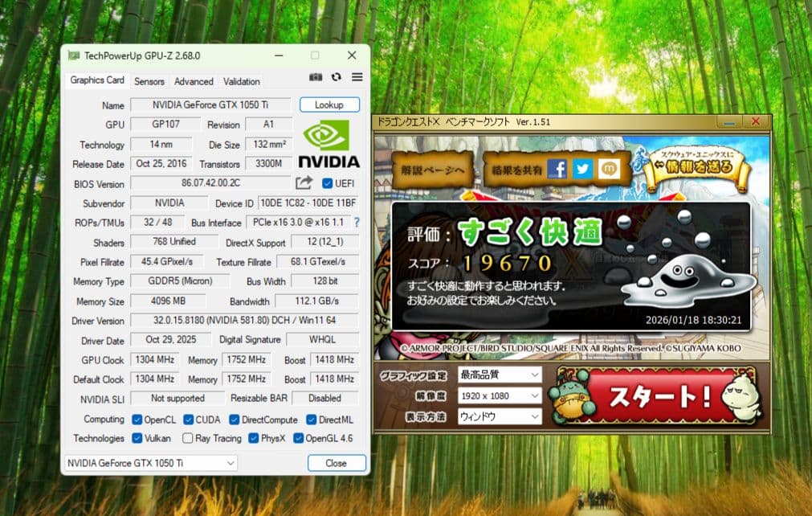Switch to the Sensors tab
This screenshot has width=812, height=516.
pyautogui.click(x=151, y=81)
